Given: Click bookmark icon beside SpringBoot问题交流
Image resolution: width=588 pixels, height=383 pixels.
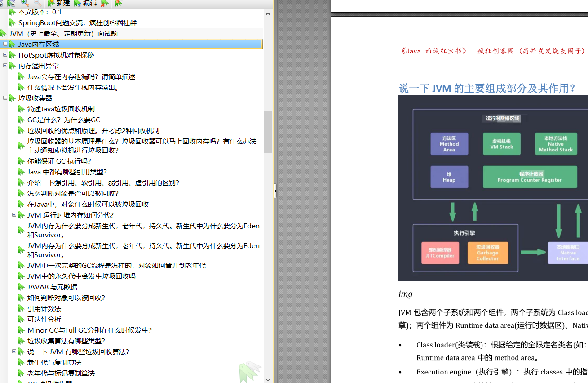Looking at the screenshot, I should pos(12,22).
